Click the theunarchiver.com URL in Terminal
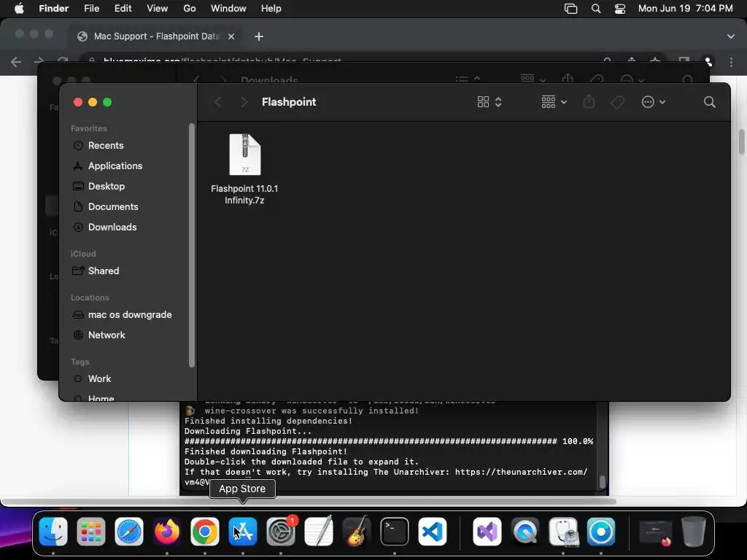The width and height of the screenshot is (747, 560). [x=521, y=472]
